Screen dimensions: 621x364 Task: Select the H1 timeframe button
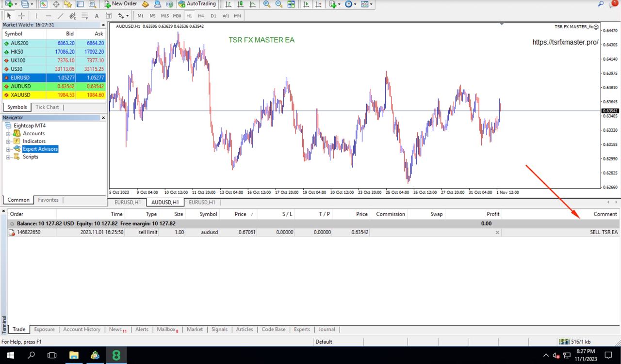(189, 16)
